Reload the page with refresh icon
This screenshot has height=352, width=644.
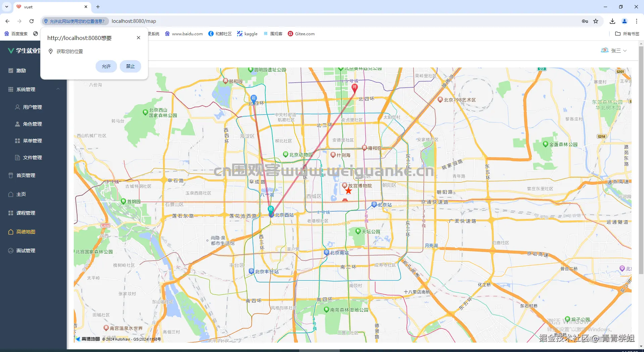point(32,21)
